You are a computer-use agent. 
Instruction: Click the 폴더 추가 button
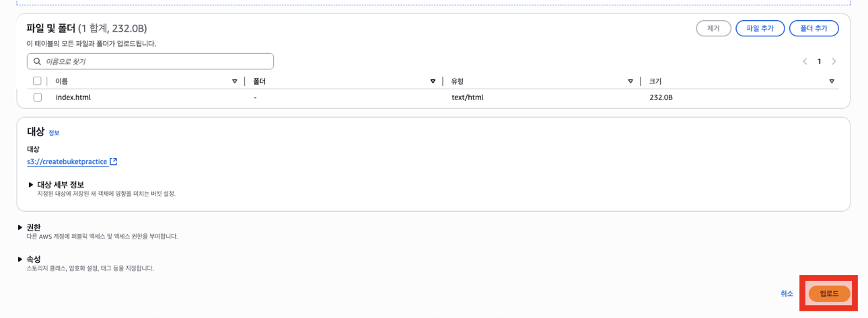pyautogui.click(x=813, y=28)
